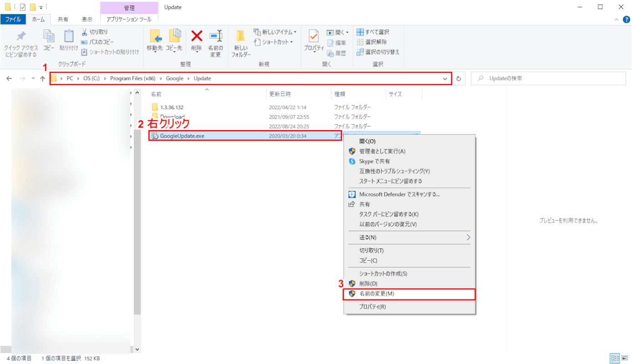Choose 開く(O) in context menu
The width and height of the screenshot is (632, 364).
(x=409, y=141)
